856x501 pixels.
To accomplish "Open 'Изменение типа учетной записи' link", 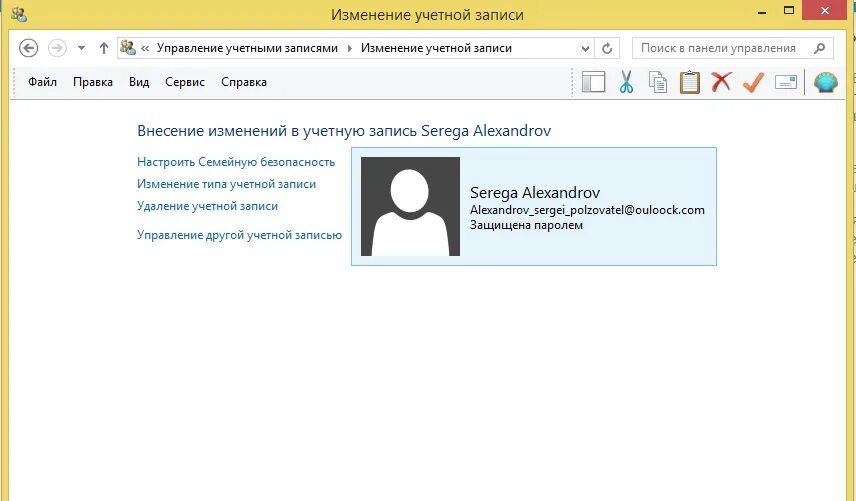I will pos(227,184).
